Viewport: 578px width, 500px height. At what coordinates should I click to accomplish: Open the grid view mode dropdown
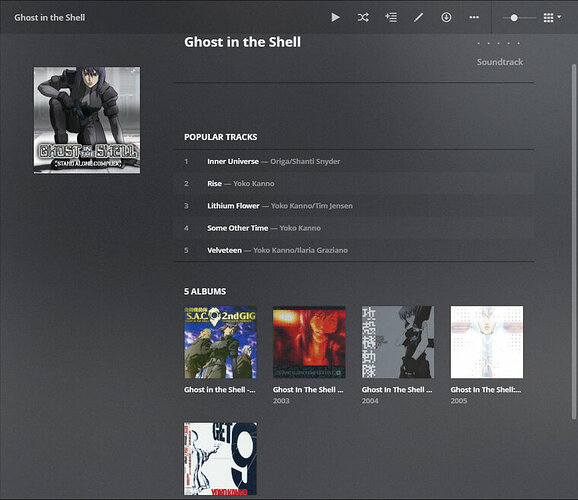pos(552,17)
